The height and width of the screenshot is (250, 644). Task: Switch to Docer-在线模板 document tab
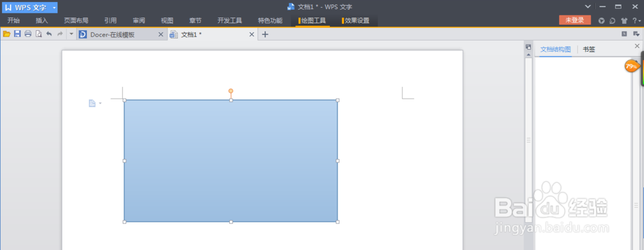[113, 35]
